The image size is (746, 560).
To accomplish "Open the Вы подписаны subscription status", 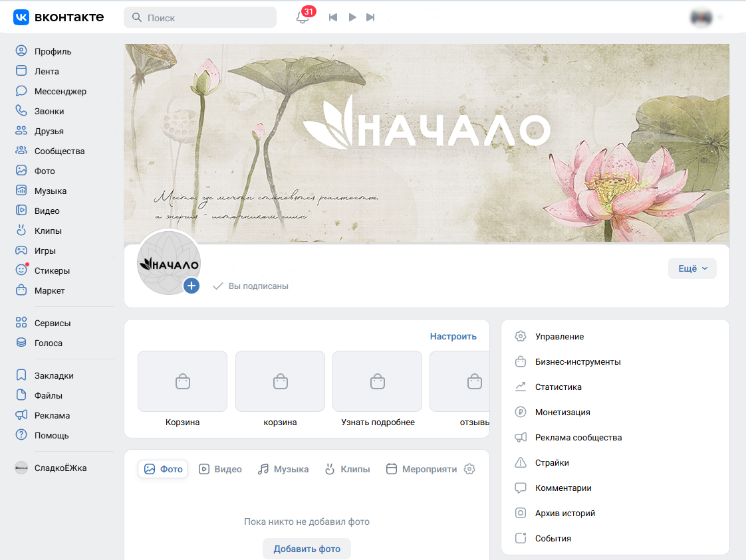I will (251, 286).
